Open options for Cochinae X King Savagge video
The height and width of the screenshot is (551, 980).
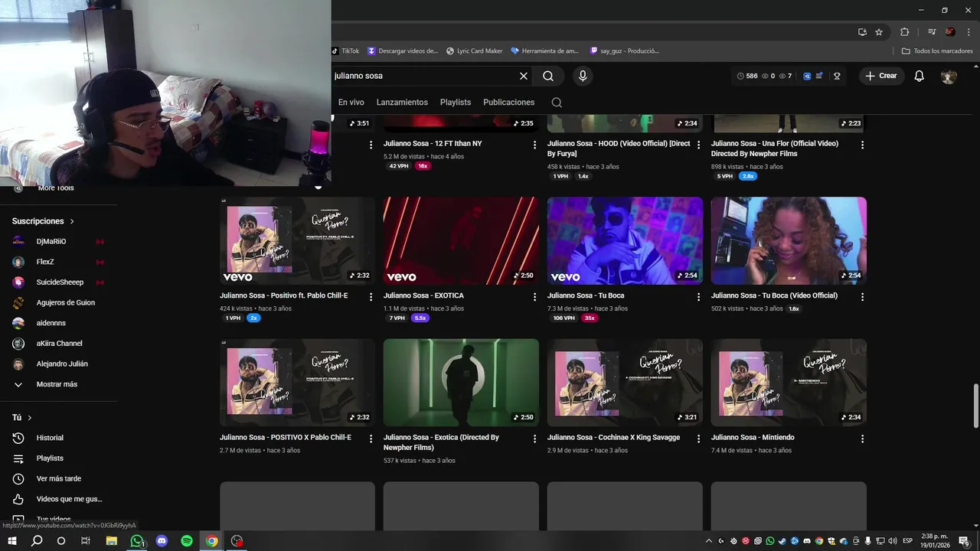pos(699,439)
